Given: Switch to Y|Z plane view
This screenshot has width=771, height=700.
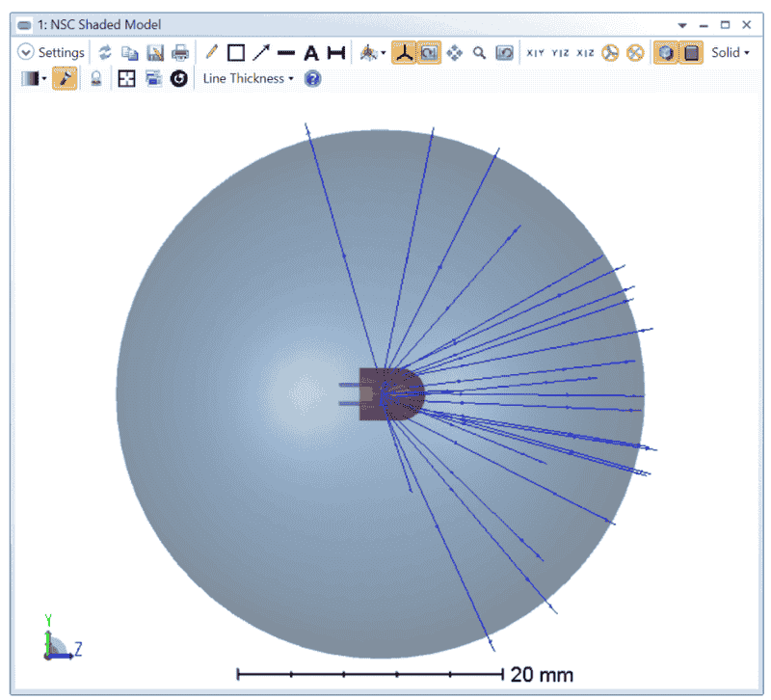Looking at the screenshot, I should click(560, 53).
